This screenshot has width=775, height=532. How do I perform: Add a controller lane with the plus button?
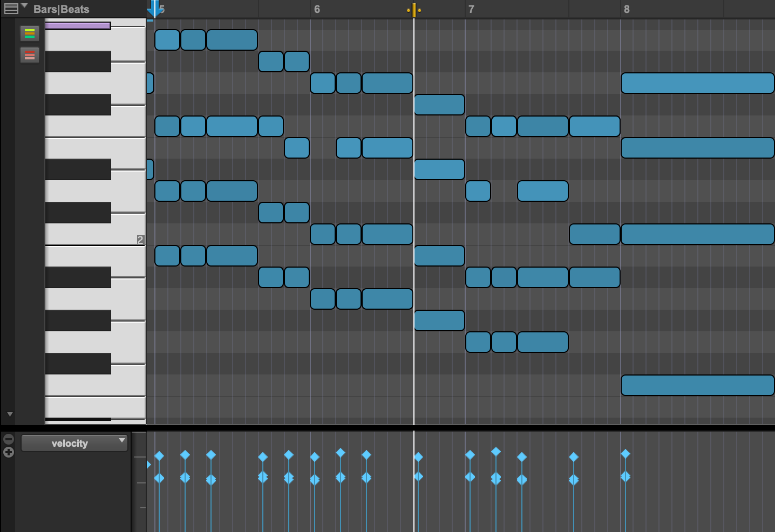(9, 452)
